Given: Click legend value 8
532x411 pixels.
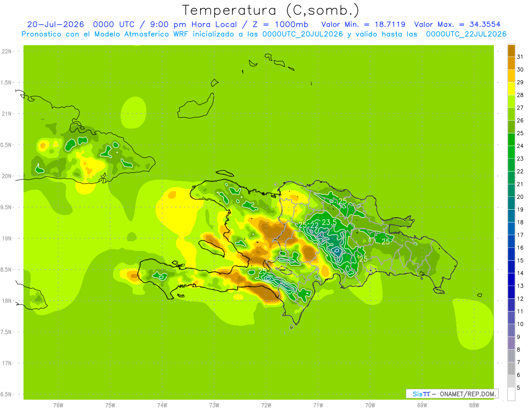Looking at the screenshot, I should (519, 349).
